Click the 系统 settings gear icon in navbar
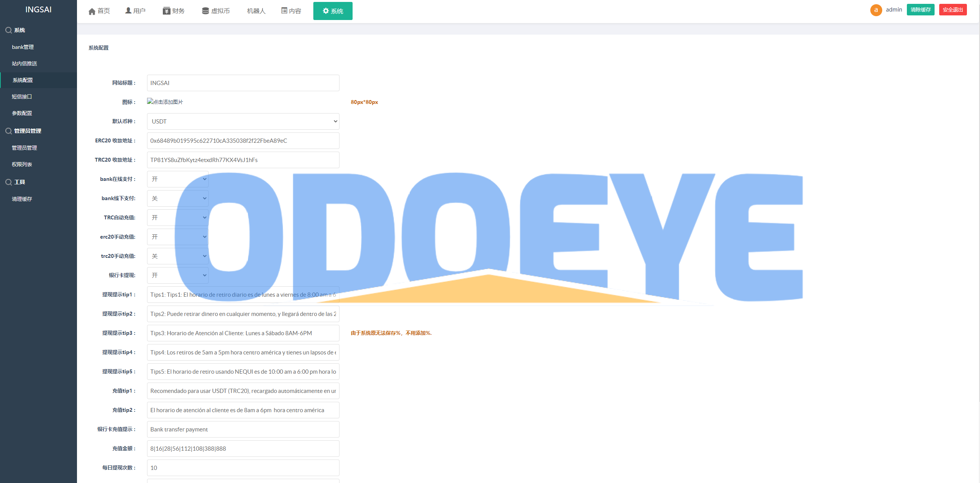Viewport: 980px width, 483px height. pyautogui.click(x=333, y=11)
